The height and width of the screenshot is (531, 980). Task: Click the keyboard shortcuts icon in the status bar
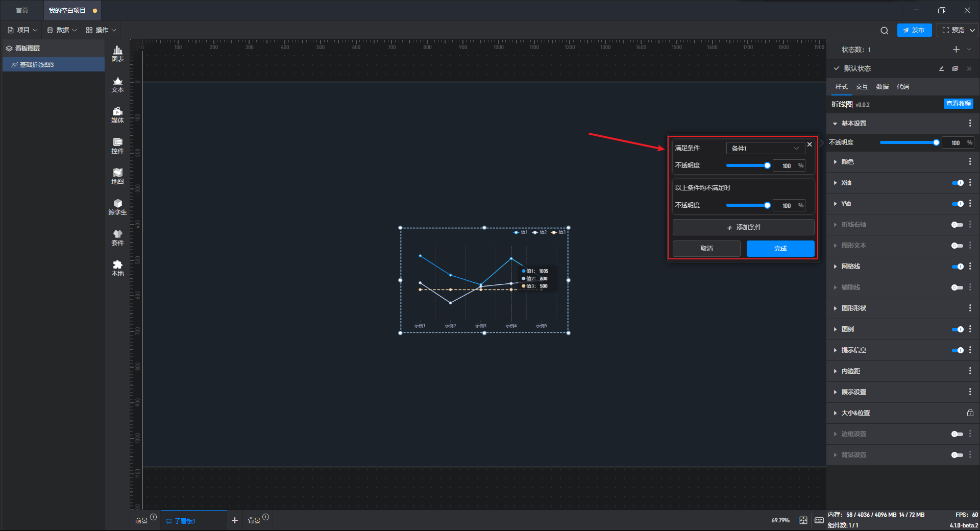tap(819, 520)
